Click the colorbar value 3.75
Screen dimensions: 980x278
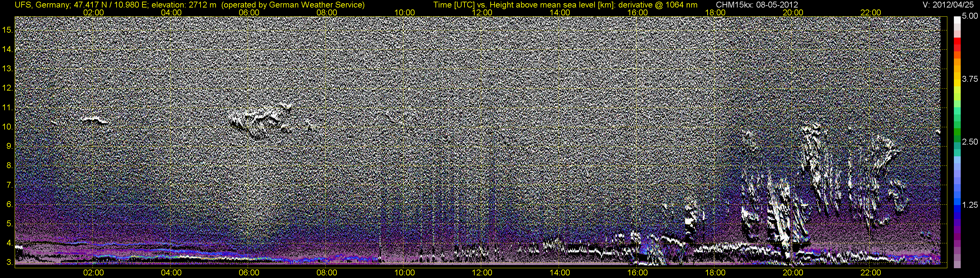970,79
